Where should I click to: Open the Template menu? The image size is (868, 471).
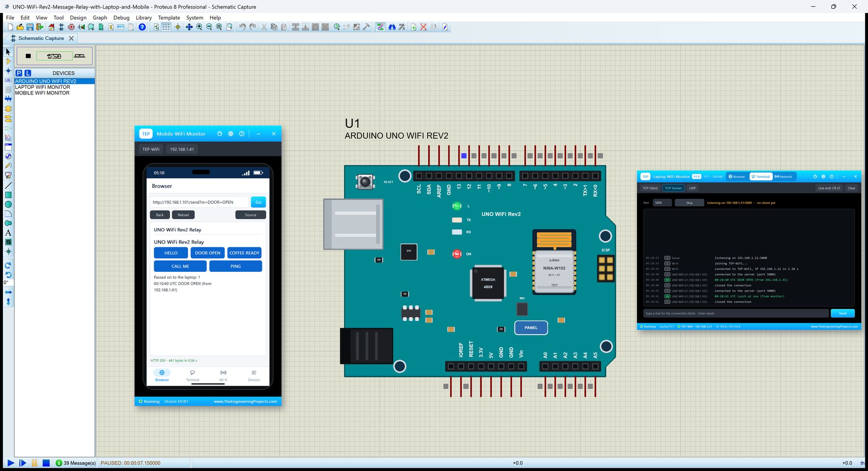pyautogui.click(x=169, y=18)
